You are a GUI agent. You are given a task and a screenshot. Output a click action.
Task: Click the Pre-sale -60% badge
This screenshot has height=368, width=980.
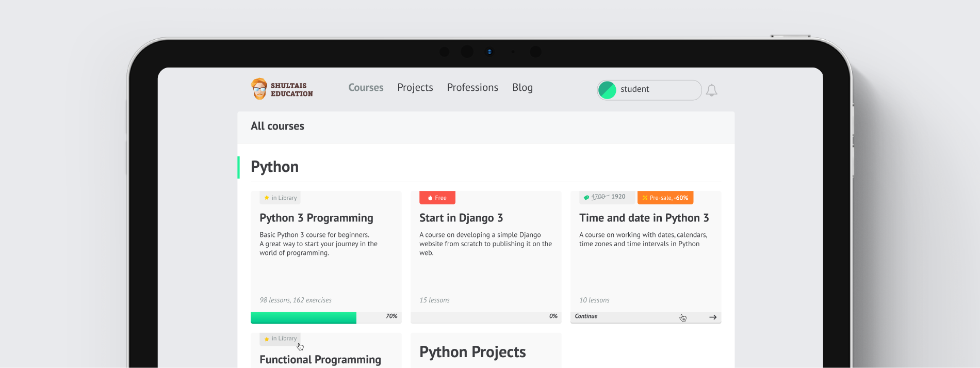(x=665, y=198)
